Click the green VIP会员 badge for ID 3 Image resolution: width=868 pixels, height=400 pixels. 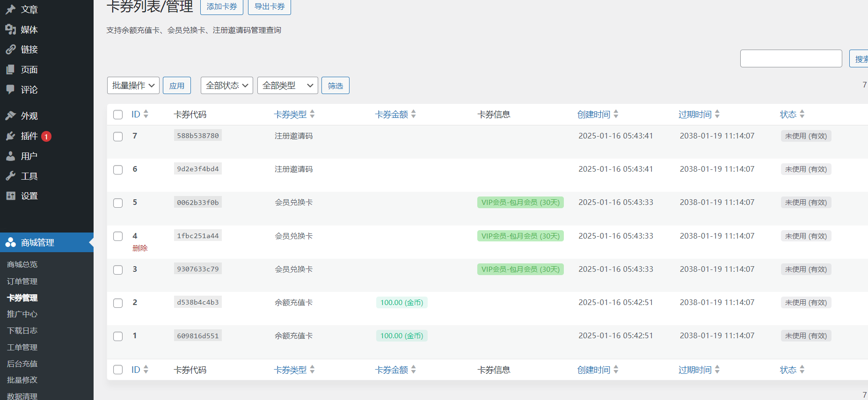click(x=520, y=269)
